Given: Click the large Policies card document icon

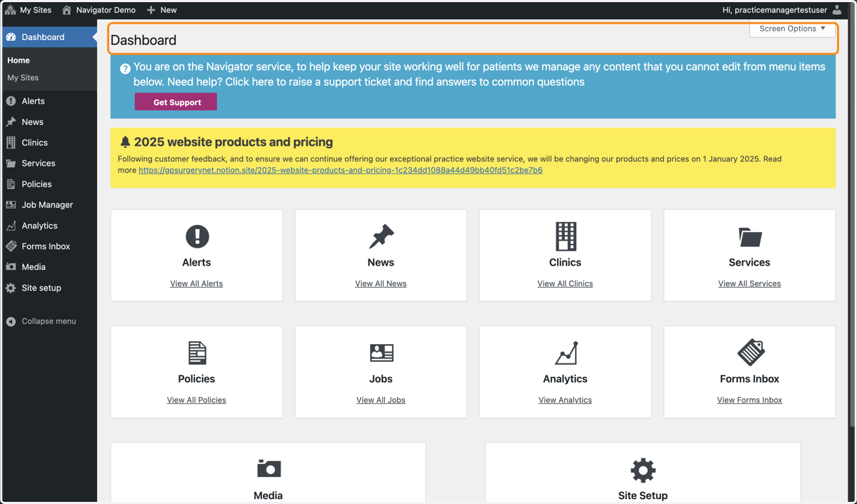Looking at the screenshot, I should click(197, 353).
